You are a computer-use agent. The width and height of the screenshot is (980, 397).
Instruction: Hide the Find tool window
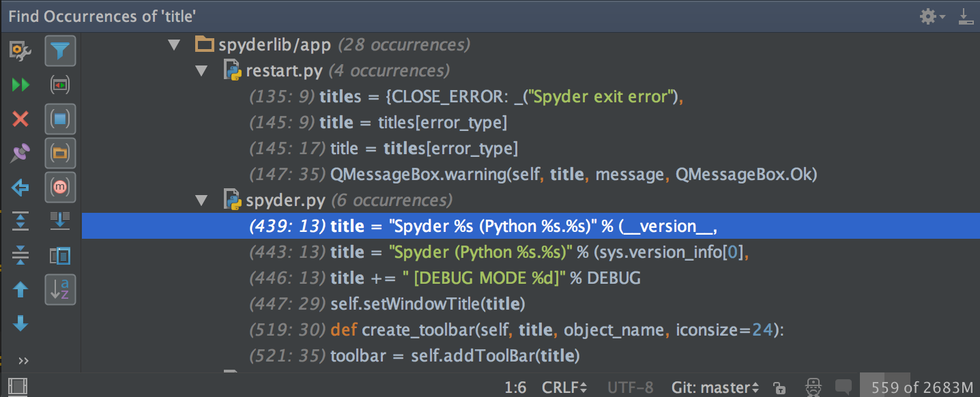(964, 16)
